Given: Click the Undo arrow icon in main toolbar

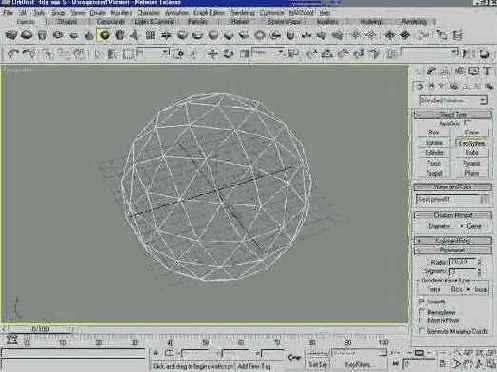Looking at the screenshot, I should pos(13,53).
